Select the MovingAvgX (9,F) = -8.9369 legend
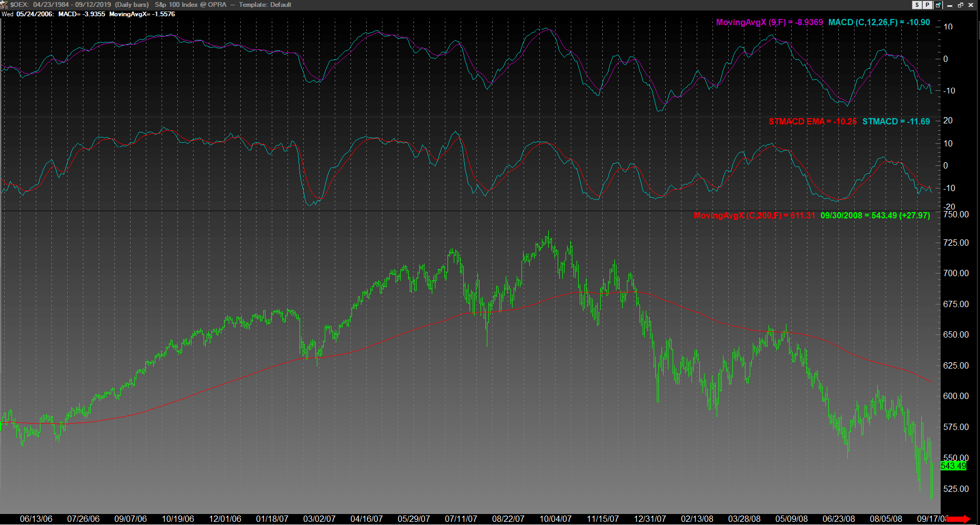Viewport: 980px width, 525px height. (x=769, y=22)
